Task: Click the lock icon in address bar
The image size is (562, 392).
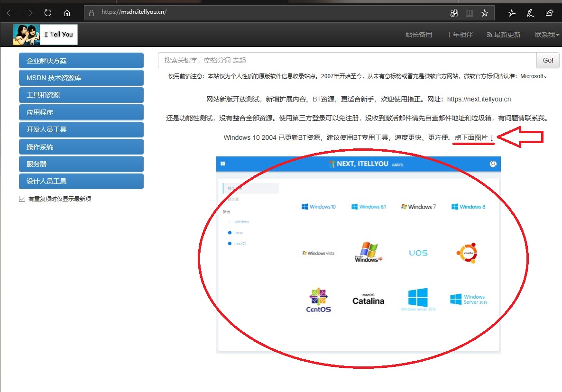Action: click(x=92, y=13)
